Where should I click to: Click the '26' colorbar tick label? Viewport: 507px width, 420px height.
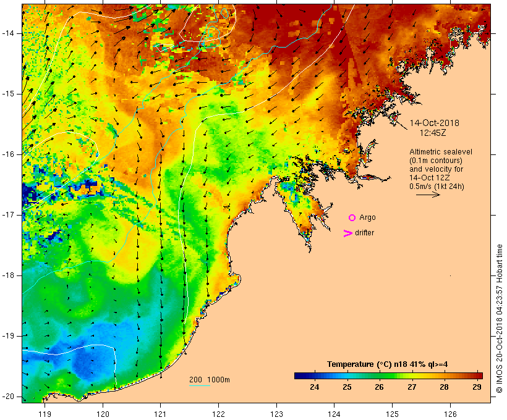tap(379, 387)
